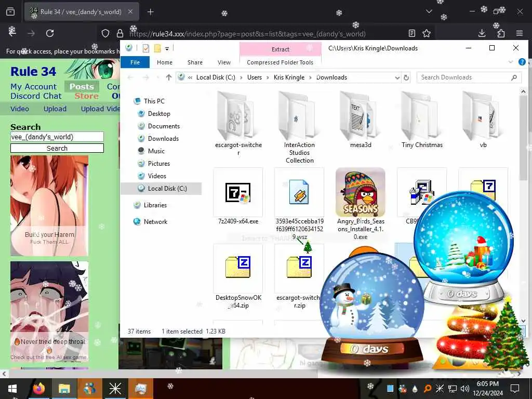Click the Upload link in the site submenu
The height and width of the screenshot is (399, 532).
coord(55,109)
